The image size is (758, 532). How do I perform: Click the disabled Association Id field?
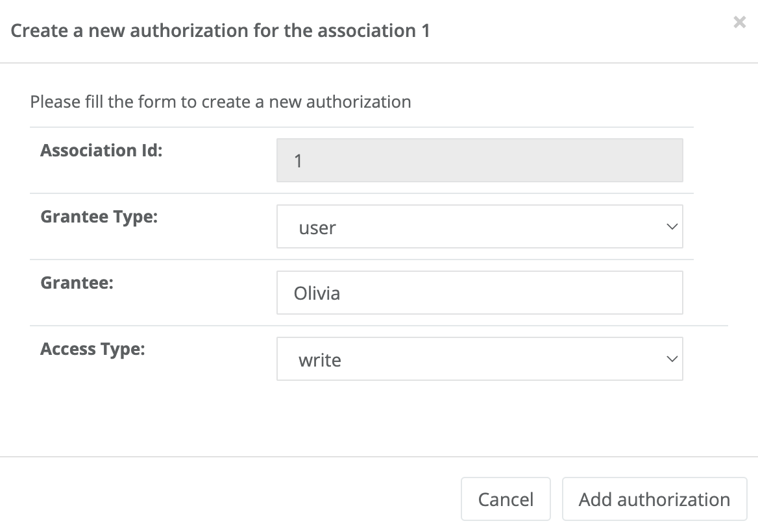click(480, 160)
